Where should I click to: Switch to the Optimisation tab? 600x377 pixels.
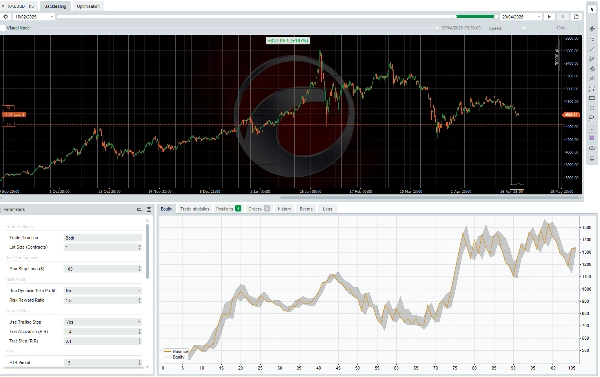point(88,6)
